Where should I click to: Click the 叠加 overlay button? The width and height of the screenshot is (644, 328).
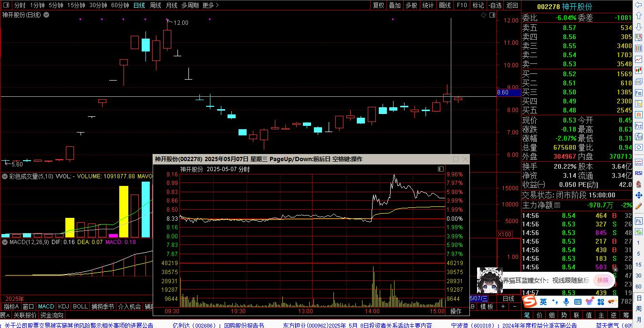(395, 5)
